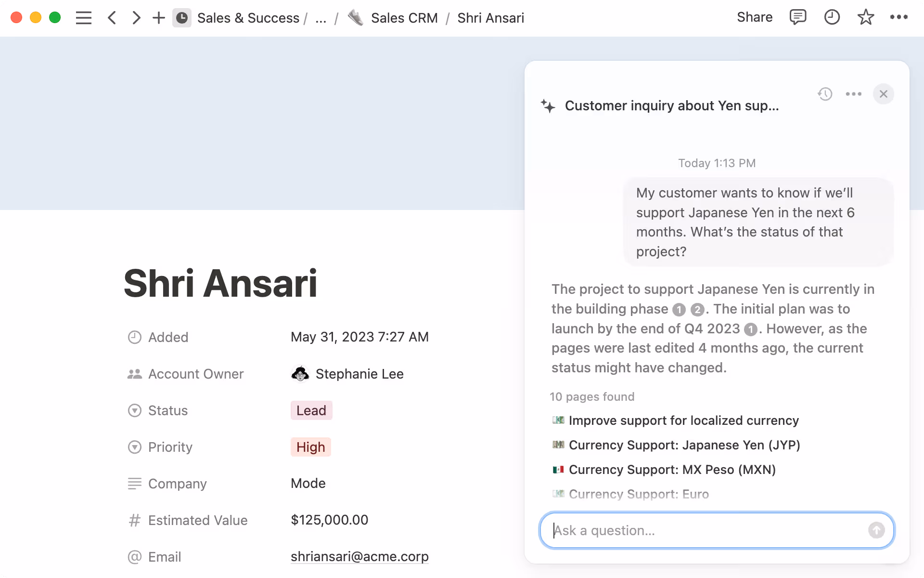This screenshot has width=924, height=578.
Task: Click the Notion AI sparkle icon
Action: pyautogui.click(x=548, y=105)
